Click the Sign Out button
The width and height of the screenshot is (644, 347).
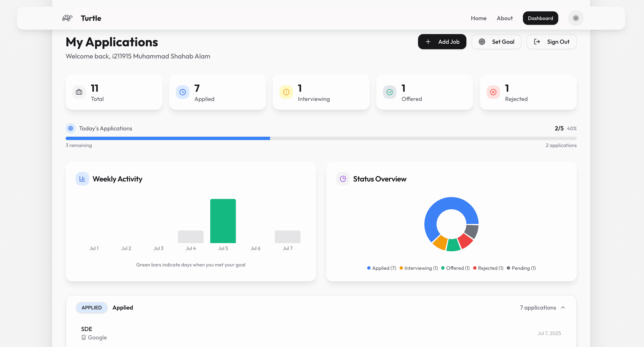[x=551, y=41]
